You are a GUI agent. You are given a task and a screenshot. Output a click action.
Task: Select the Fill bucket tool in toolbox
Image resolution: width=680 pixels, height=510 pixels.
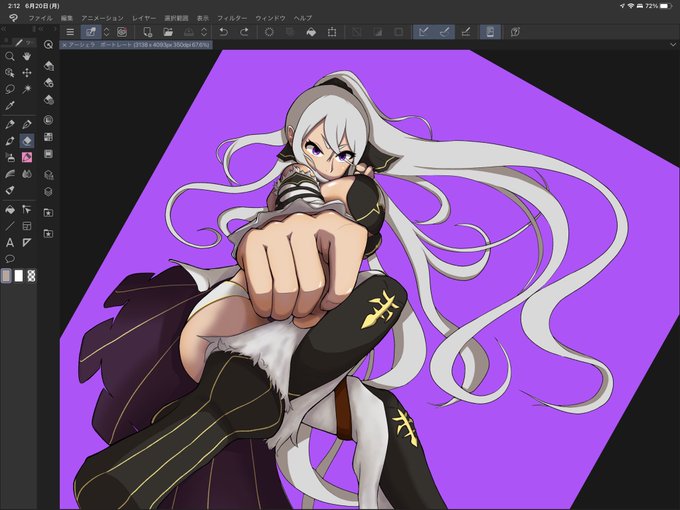[10, 210]
